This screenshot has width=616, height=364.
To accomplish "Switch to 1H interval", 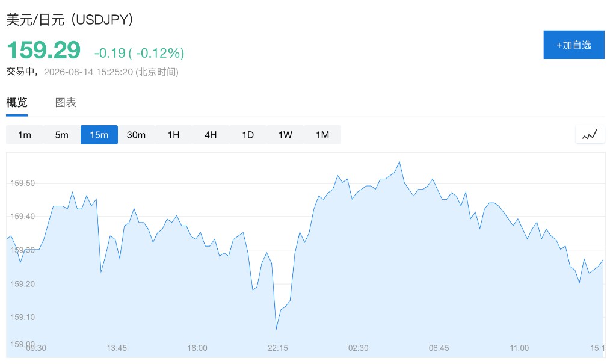I will 173,135.
